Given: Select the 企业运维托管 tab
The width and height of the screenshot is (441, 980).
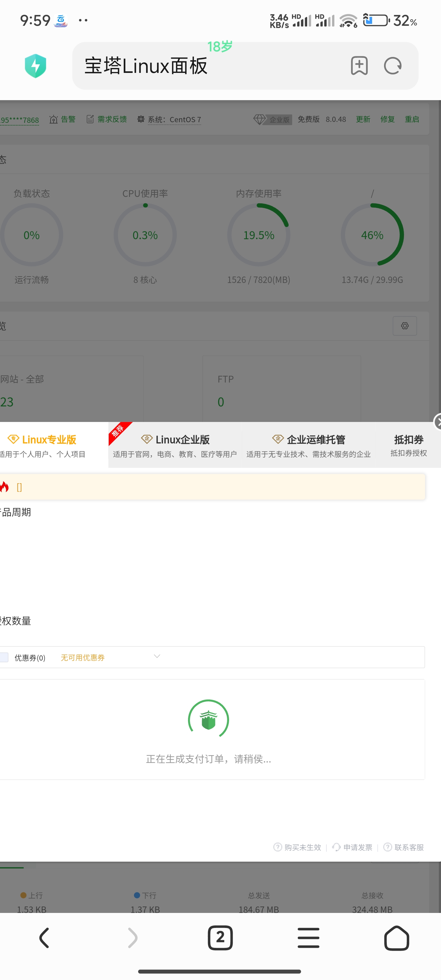Looking at the screenshot, I should (309, 445).
